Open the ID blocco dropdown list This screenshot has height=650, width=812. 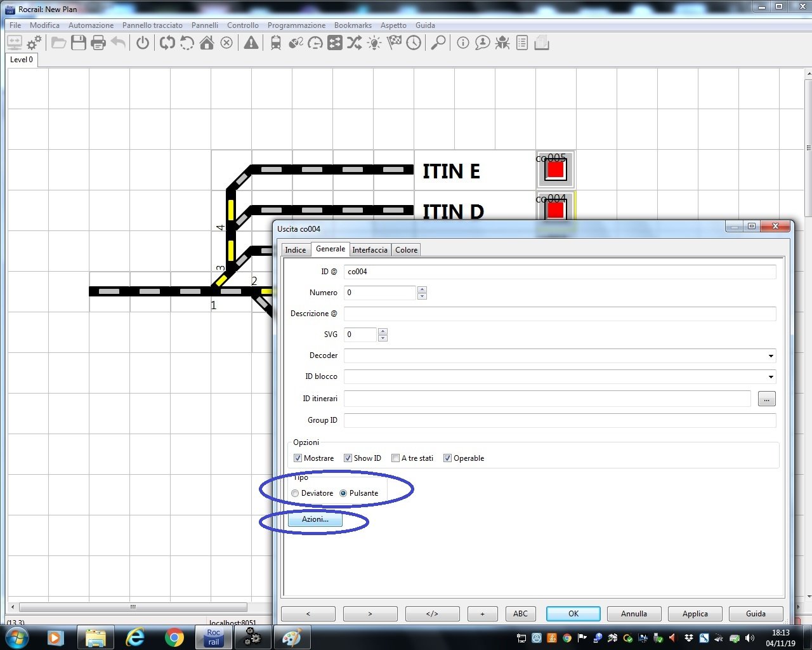tap(771, 377)
